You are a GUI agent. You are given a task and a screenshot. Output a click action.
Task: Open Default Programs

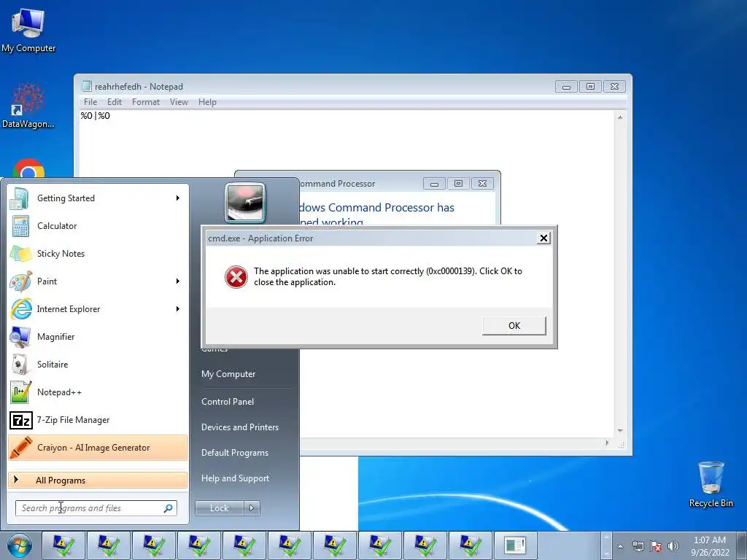pos(234,453)
